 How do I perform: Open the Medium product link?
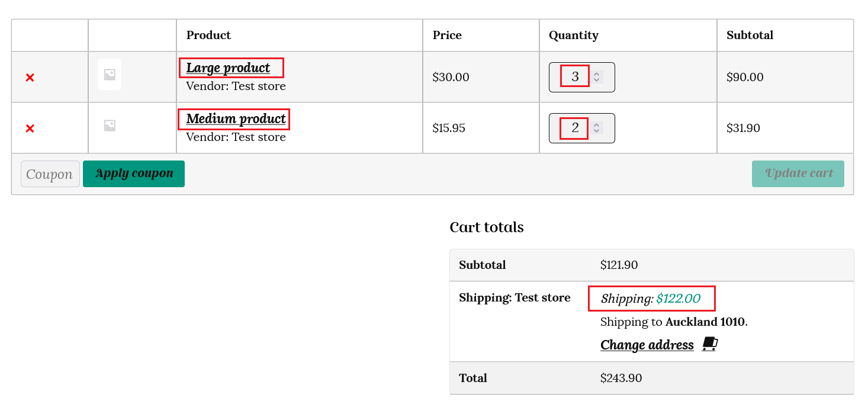(236, 119)
